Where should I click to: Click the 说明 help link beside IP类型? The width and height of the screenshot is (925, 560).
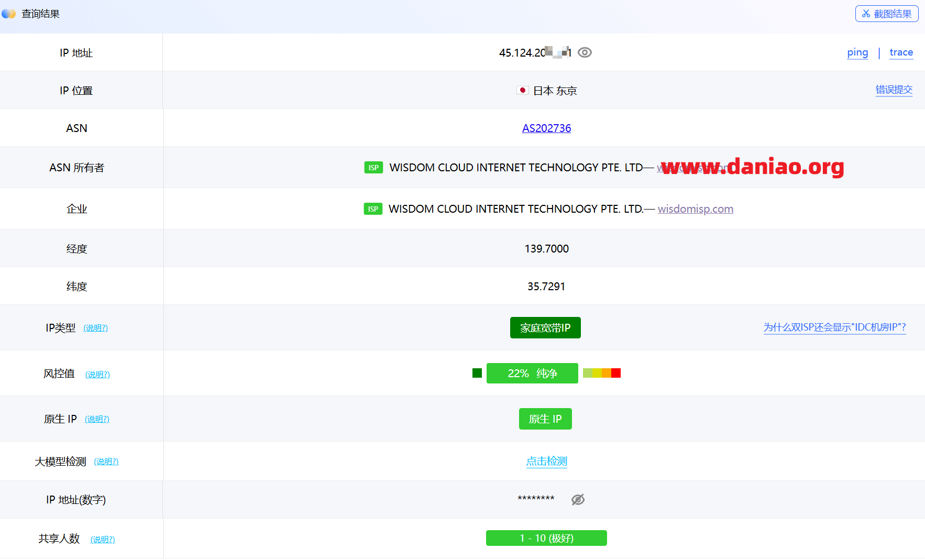[95, 328]
